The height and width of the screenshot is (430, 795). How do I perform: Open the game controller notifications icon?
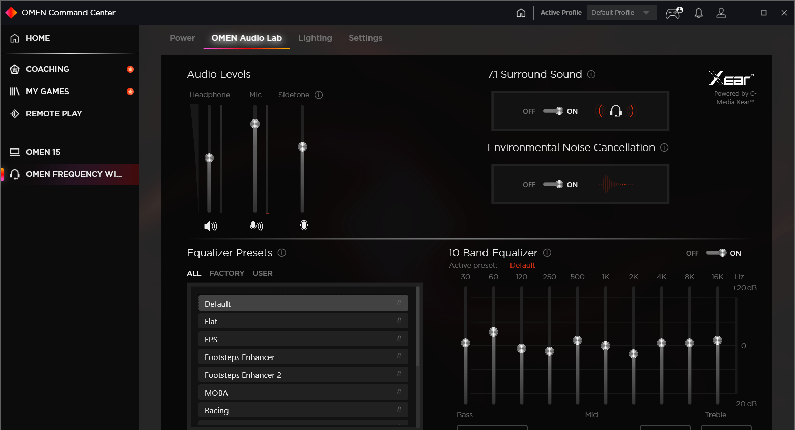tap(674, 13)
